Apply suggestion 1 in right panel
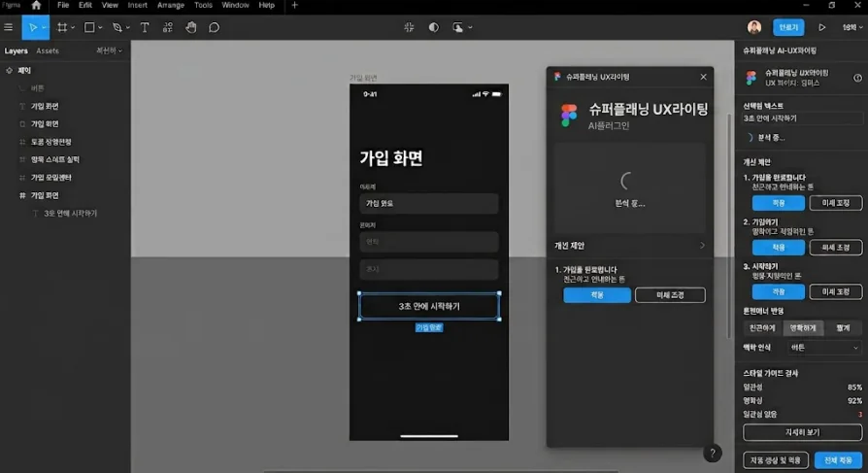 tap(779, 203)
